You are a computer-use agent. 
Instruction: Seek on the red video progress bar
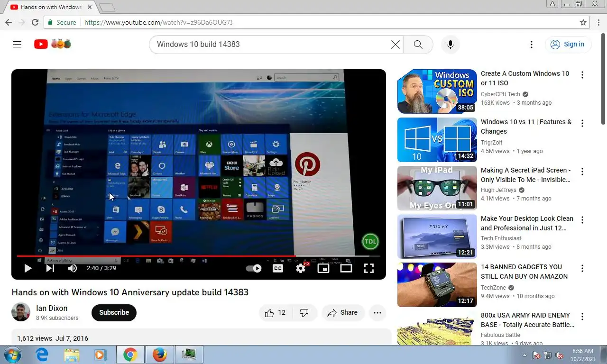198,256
